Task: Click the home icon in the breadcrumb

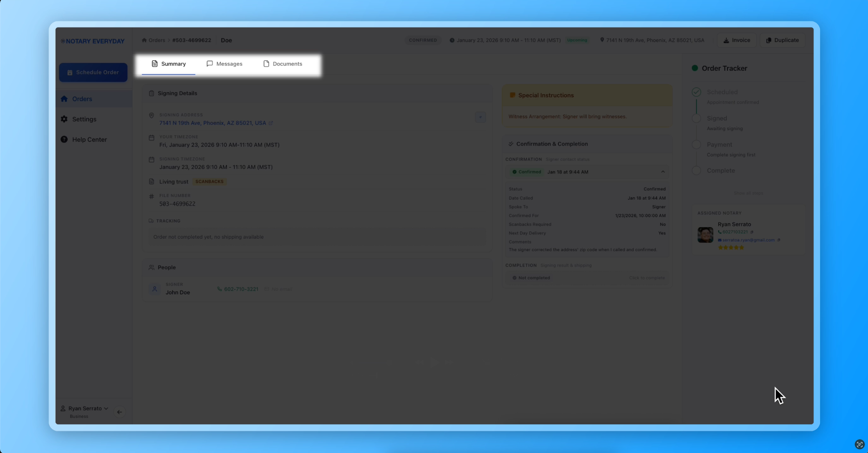Action: pos(144,40)
